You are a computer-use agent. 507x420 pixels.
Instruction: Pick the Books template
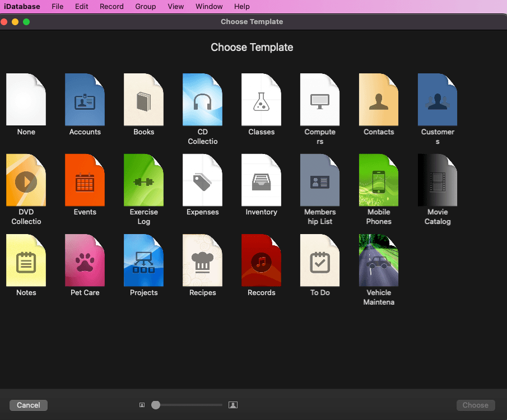[143, 100]
